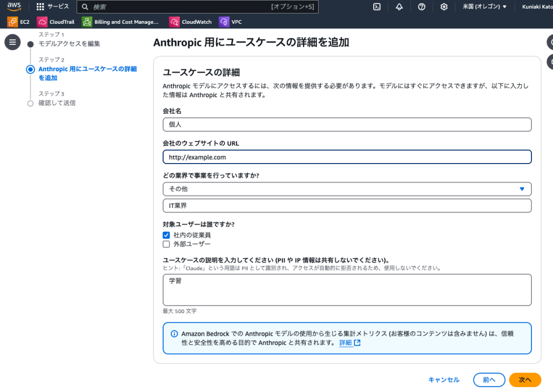Select step 2 Anthropic 用にユースケースの詳細を追加
Image resolution: width=553 pixels, height=392 pixels.
pyautogui.click(x=87, y=73)
